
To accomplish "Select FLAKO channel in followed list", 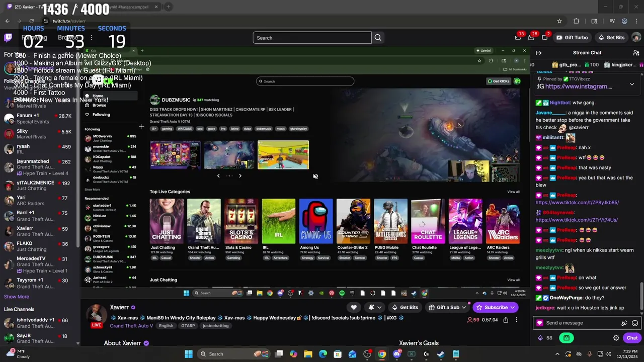I will pyautogui.click(x=38, y=246).
